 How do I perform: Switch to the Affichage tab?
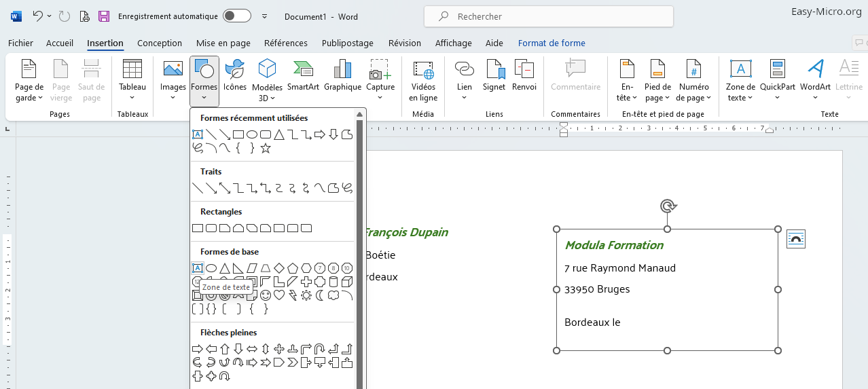pyautogui.click(x=454, y=43)
